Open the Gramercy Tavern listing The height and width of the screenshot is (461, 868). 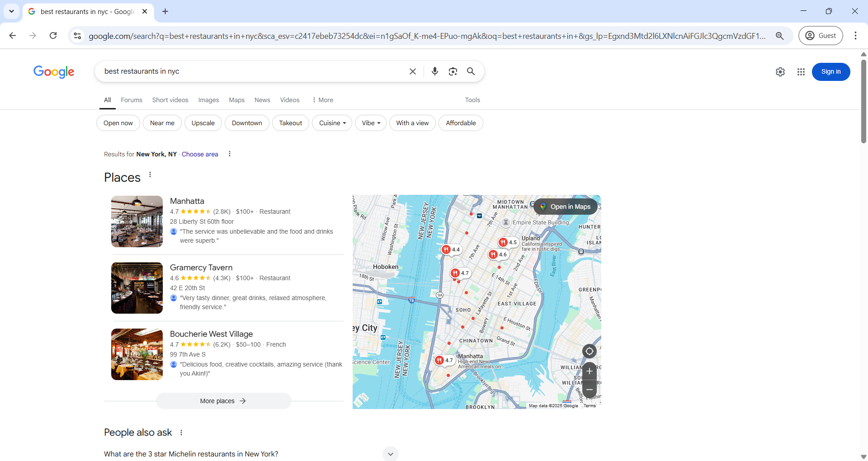click(x=201, y=268)
